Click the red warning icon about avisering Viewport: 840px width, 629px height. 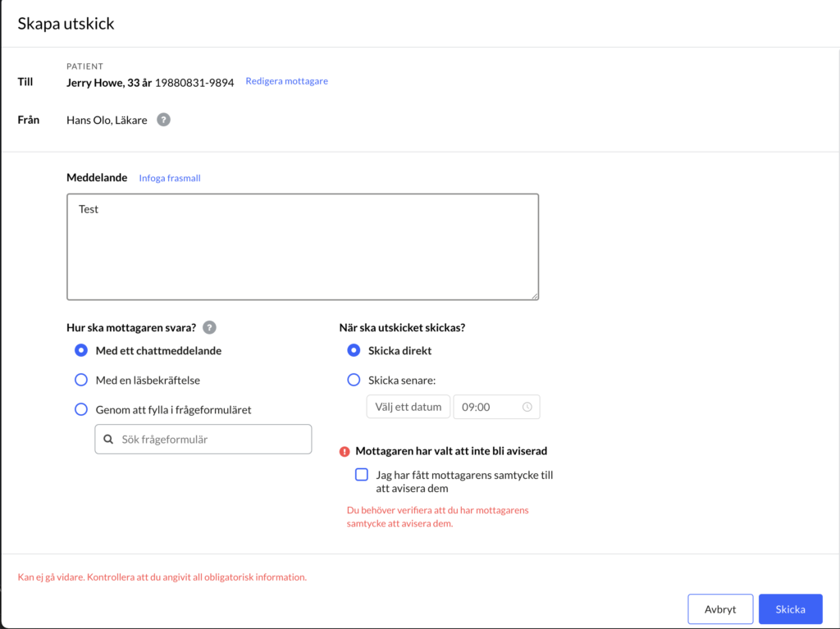coord(345,452)
